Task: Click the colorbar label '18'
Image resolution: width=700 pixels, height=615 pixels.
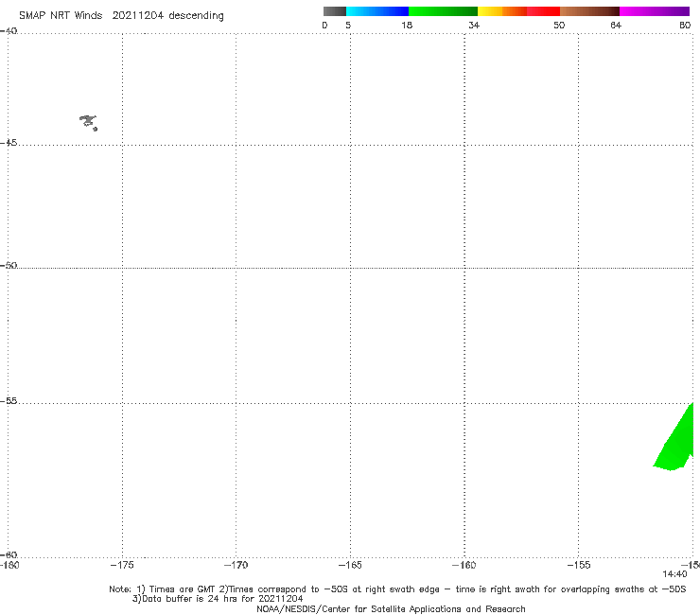Action: pyautogui.click(x=407, y=25)
